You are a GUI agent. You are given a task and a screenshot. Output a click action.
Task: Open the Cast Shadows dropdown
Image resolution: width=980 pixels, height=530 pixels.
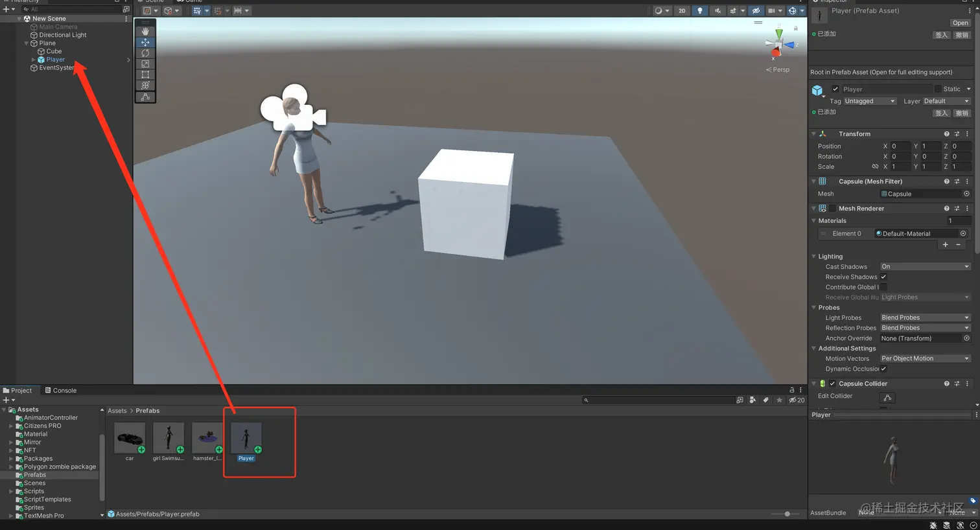925,266
